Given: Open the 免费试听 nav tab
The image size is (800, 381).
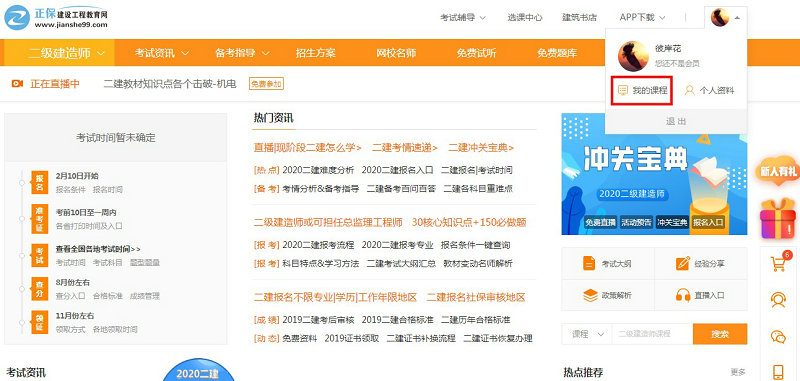Looking at the screenshot, I should tap(477, 53).
